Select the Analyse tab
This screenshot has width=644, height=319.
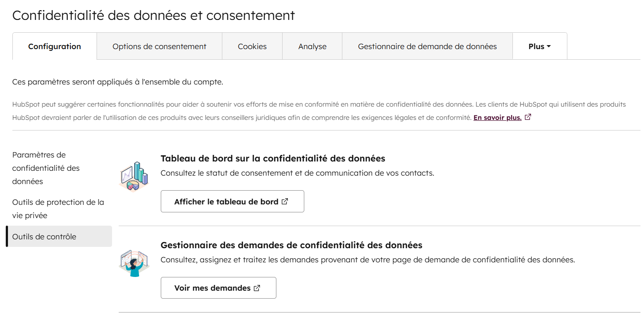312,46
